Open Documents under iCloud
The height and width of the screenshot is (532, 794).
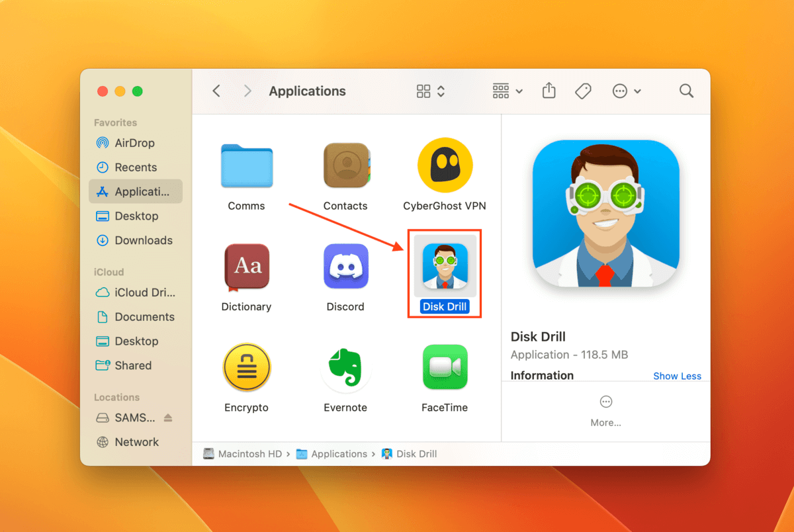(135, 317)
